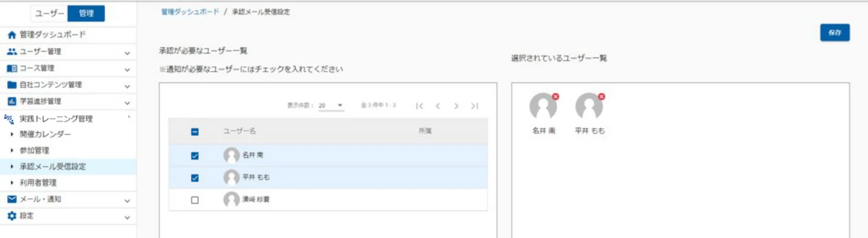Expand 設定 chevron
The image size is (868, 238).
[x=127, y=218]
